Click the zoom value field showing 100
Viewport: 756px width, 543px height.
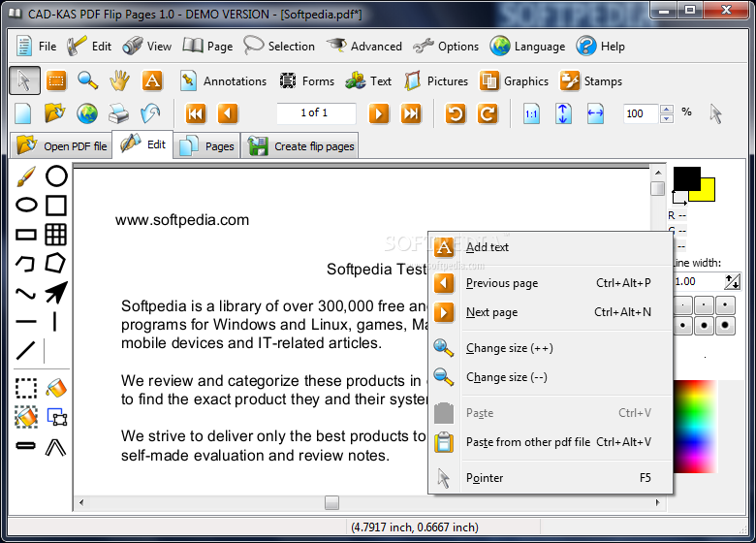tap(642, 113)
